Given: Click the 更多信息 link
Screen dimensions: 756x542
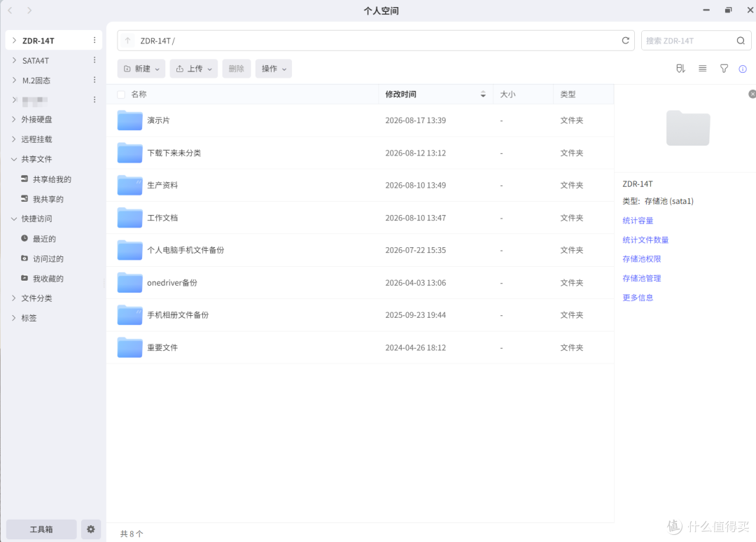Looking at the screenshot, I should (x=638, y=298).
